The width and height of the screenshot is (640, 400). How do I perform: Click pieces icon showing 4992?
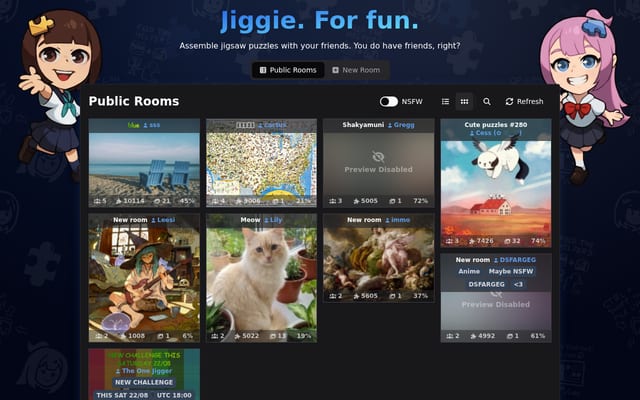(x=473, y=336)
